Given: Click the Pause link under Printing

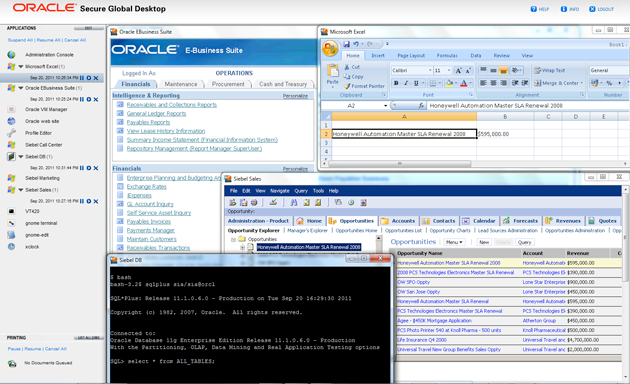Looking at the screenshot, I should tap(14, 349).
